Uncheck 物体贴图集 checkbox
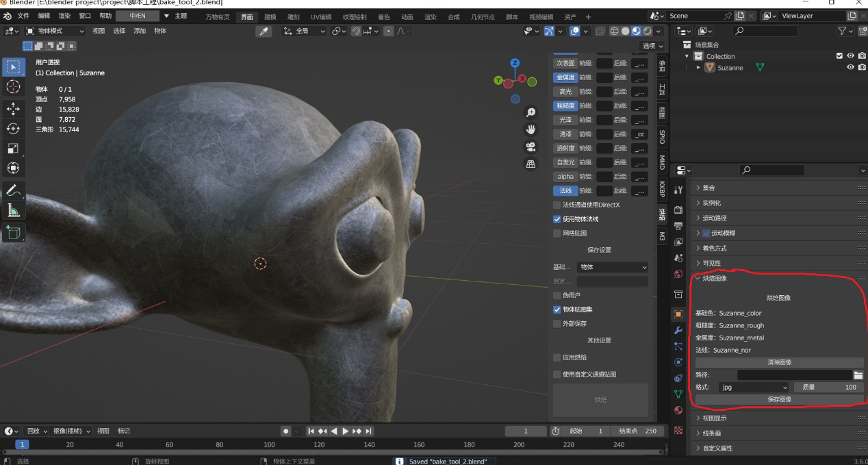Screen dimensions: 868x465 pos(557,310)
